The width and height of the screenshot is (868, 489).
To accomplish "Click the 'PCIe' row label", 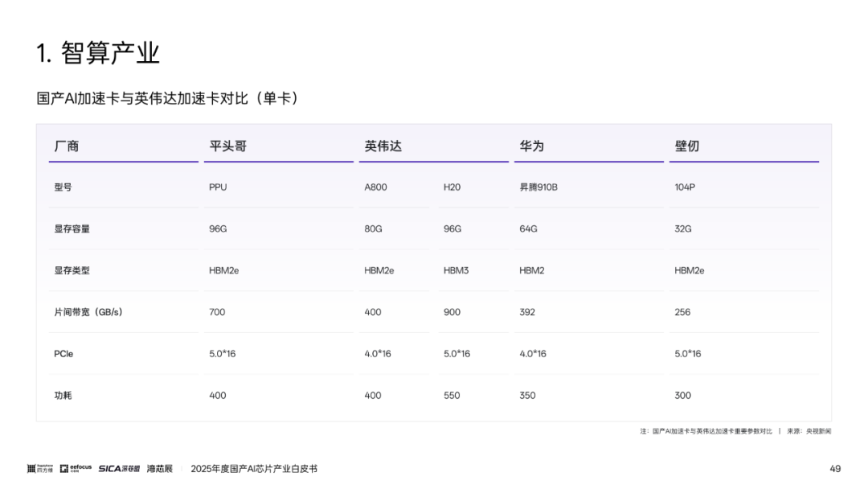I will pyautogui.click(x=63, y=353).
